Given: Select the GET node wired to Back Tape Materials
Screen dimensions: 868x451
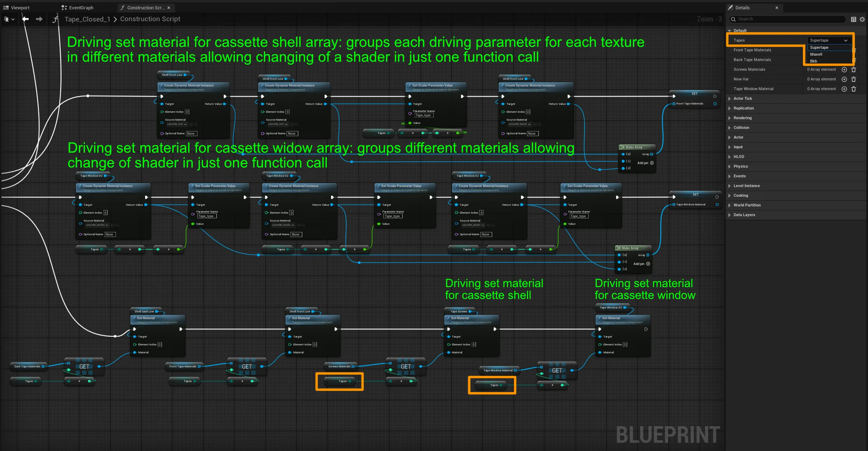Looking at the screenshot, I should 84,367.
